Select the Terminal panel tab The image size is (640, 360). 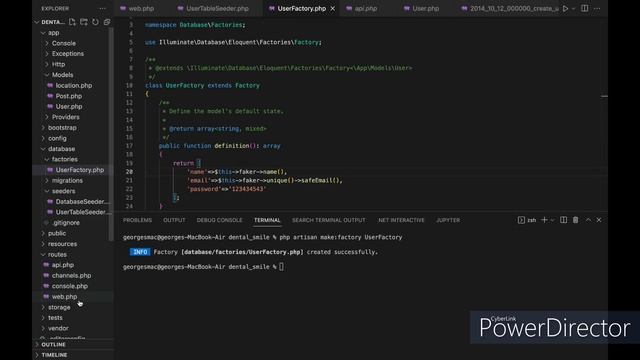click(x=267, y=220)
